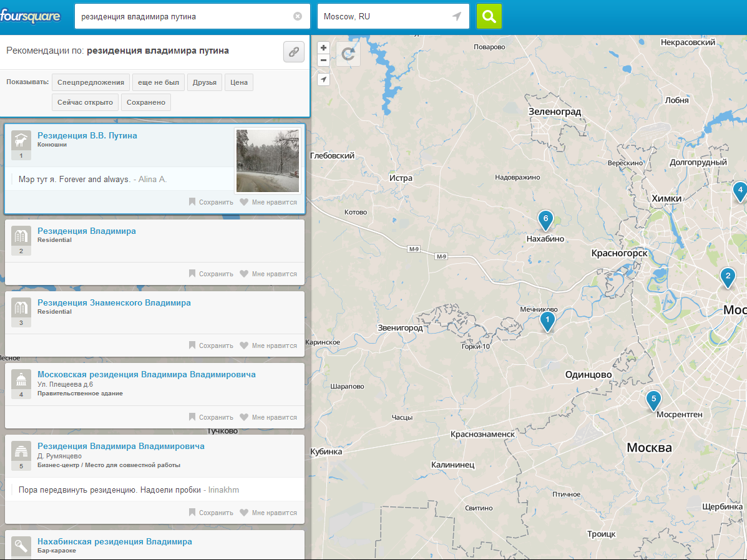
Task: Click the green search magnifier button
Action: point(489,17)
